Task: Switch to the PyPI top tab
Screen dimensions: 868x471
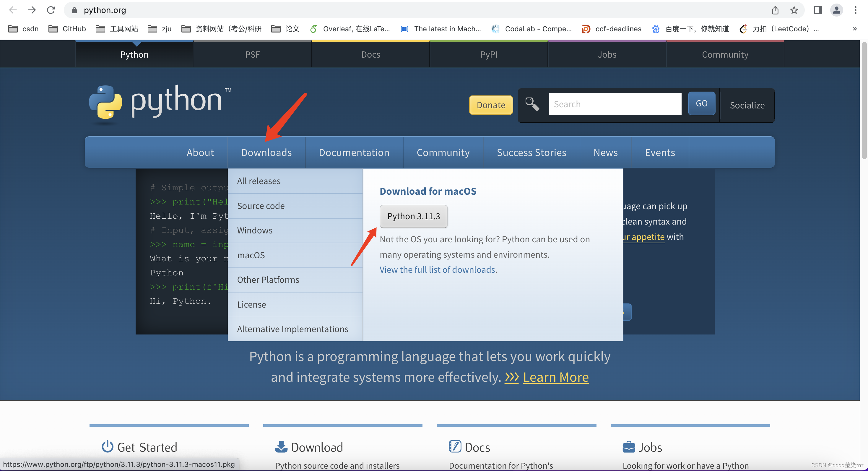Action: click(x=489, y=54)
